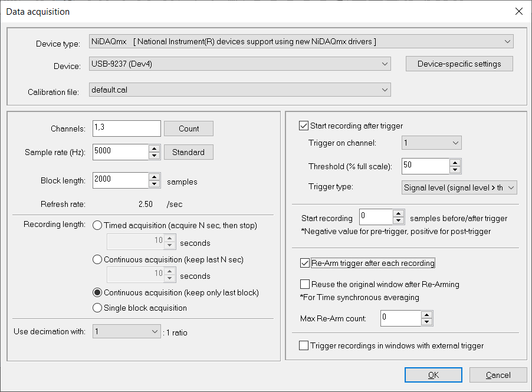This screenshot has width=532, height=392.
Task: Click the Device-specific settings button
Action: (459, 64)
